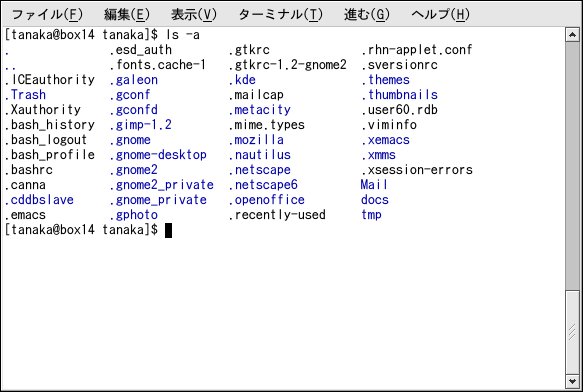Click the .openoffice directory text

pyautogui.click(x=266, y=200)
